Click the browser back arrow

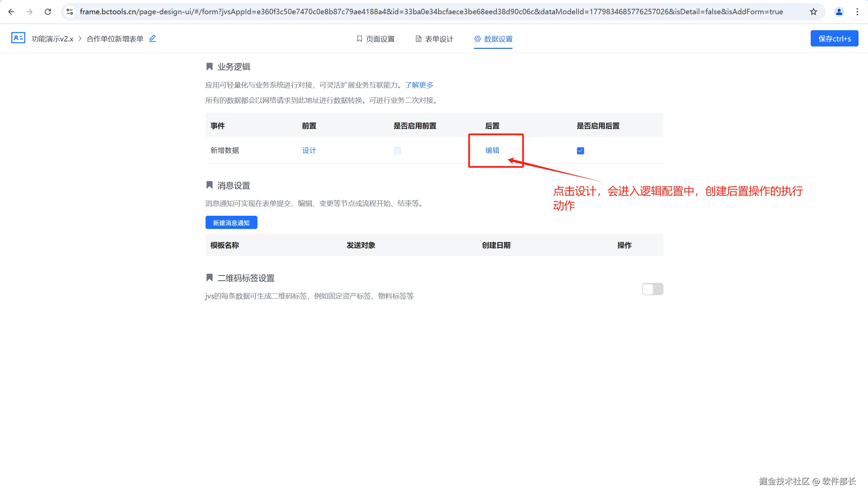point(11,12)
